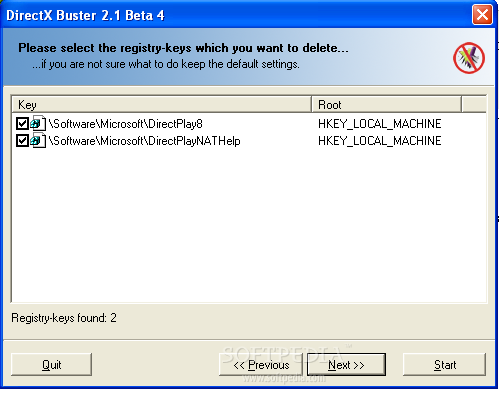499x396 pixels.
Task: Sort the list by the Key column header
Action: tap(162, 104)
